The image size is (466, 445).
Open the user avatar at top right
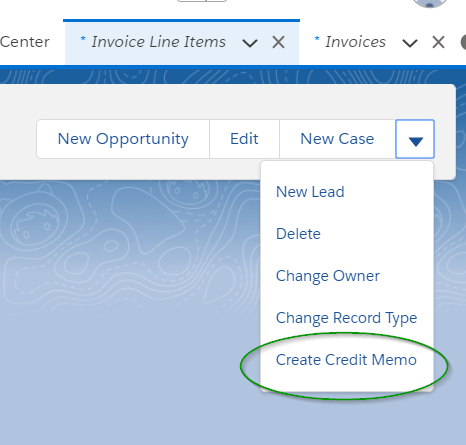[x=430, y=3]
